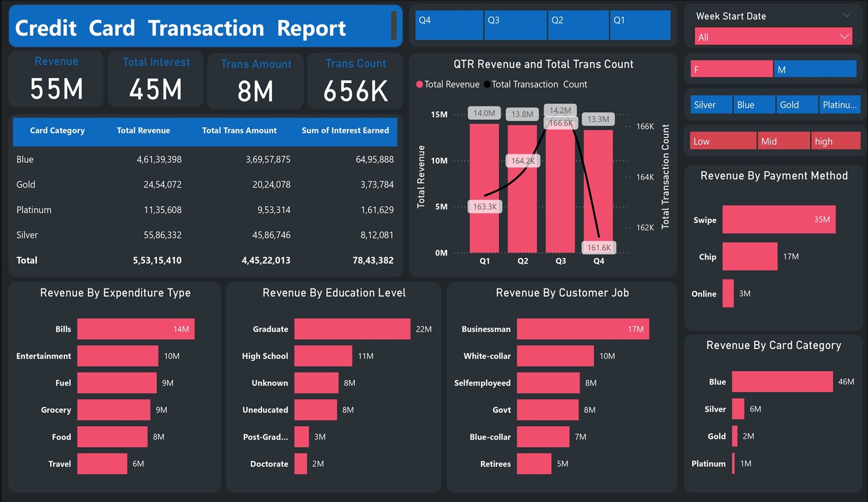This screenshot has width=868, height=502.
Task: Select the Q4 quarter slicer tile
Action: [449, 25]
